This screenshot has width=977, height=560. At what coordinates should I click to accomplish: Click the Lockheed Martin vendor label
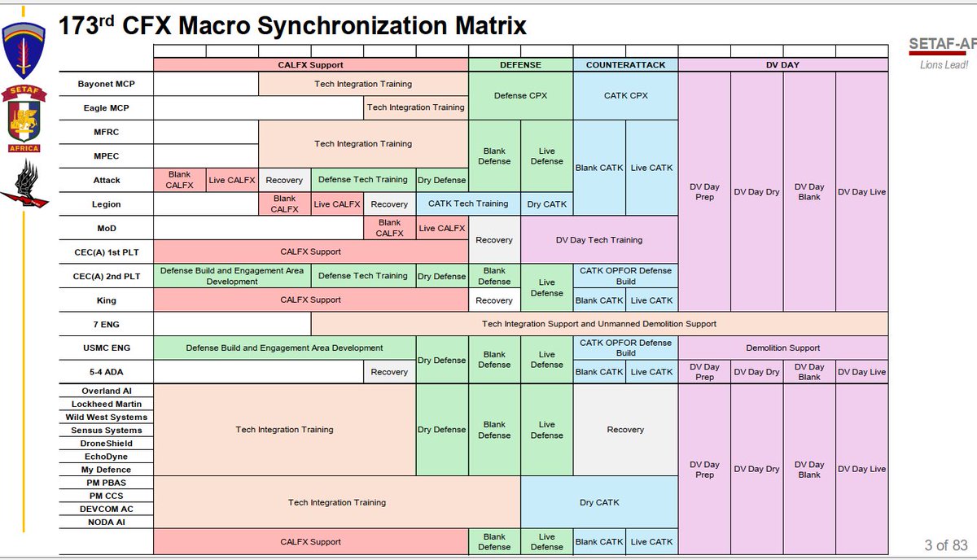[x=106, y=404]
